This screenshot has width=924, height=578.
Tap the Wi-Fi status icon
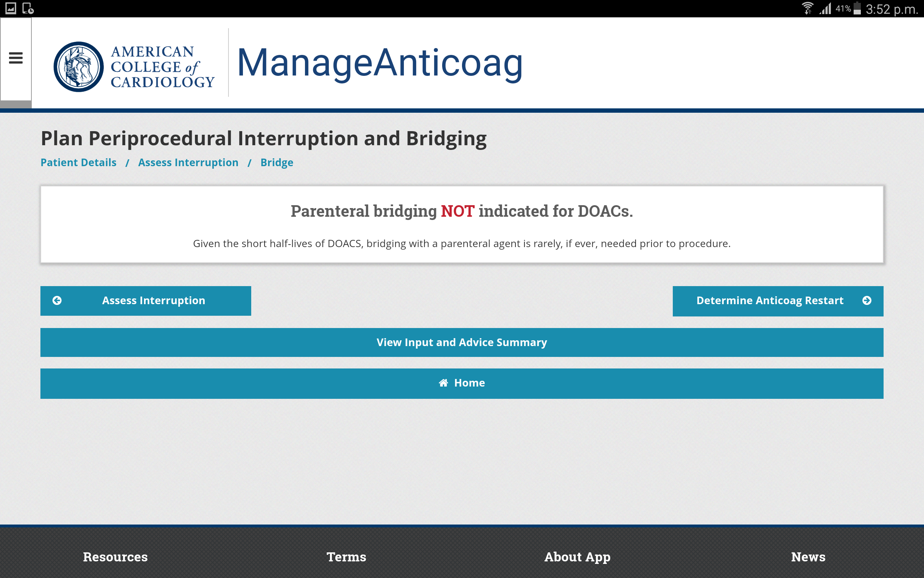(807, 8)
